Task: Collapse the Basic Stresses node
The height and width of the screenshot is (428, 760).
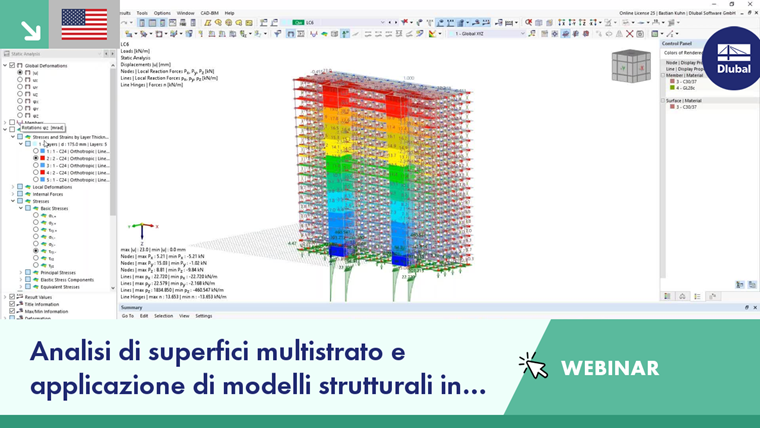Action: coord(21,208)
